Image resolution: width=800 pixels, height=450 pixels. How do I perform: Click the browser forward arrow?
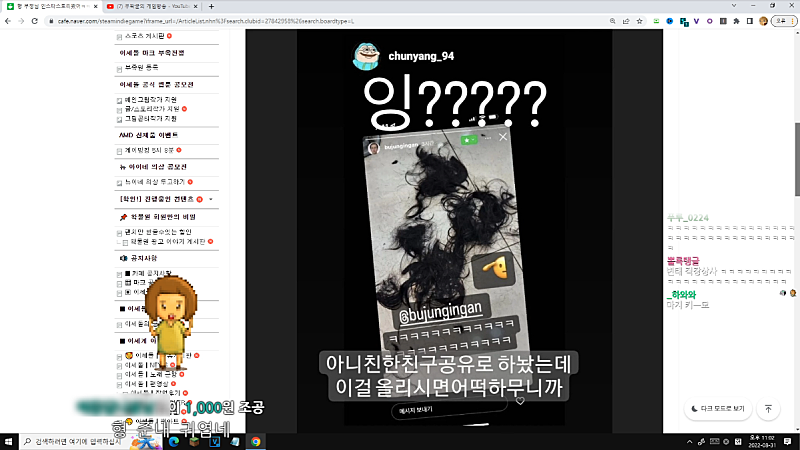[21, 21]
